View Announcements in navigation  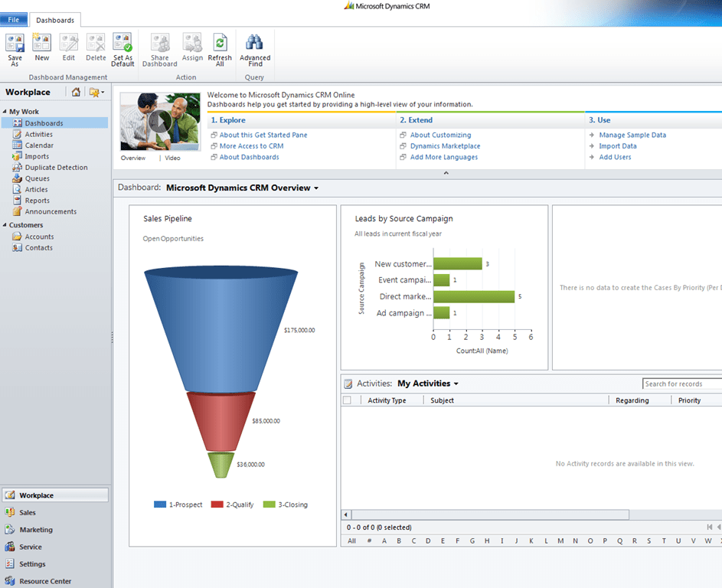tap(51, 212)
